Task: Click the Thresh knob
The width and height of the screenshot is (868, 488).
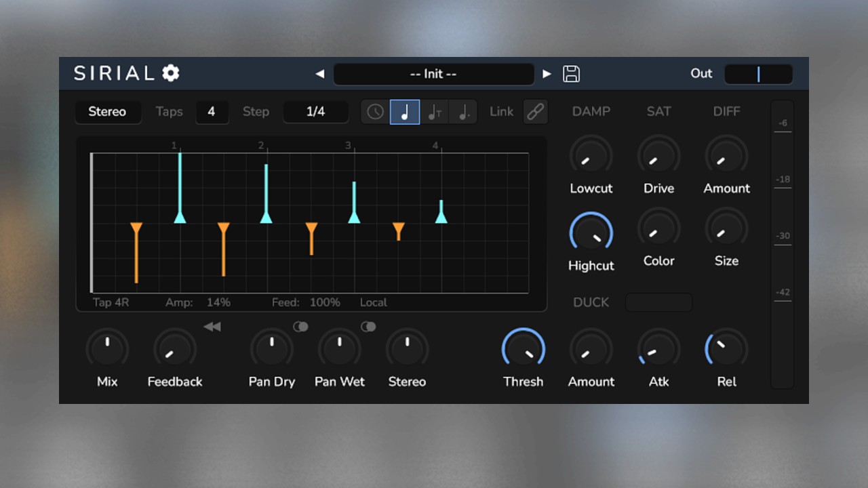Action: [523, 349]
